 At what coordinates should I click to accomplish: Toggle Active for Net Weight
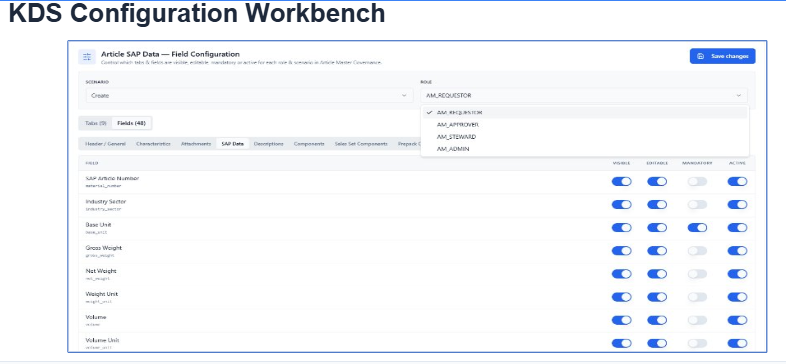(x=737, y=274)
